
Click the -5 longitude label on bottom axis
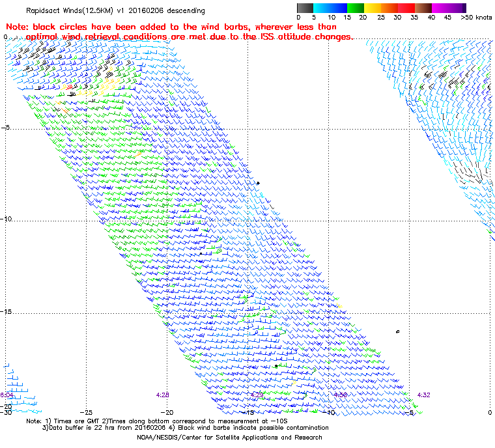coord(409,412)
